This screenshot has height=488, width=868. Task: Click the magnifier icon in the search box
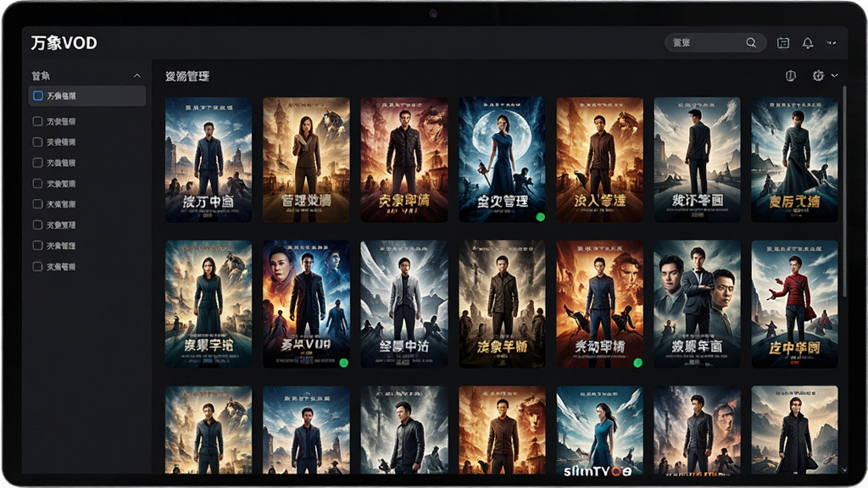pyautogui.click(x=751, y=42)
